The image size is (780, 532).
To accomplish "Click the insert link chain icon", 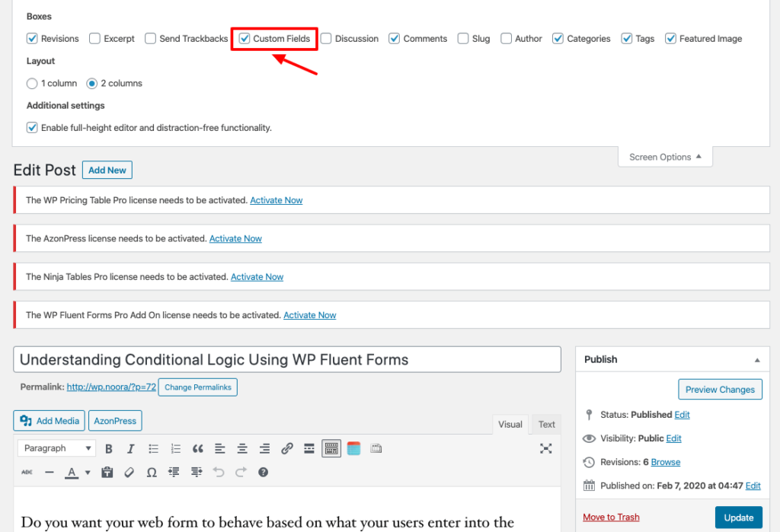I will (287, 448).
